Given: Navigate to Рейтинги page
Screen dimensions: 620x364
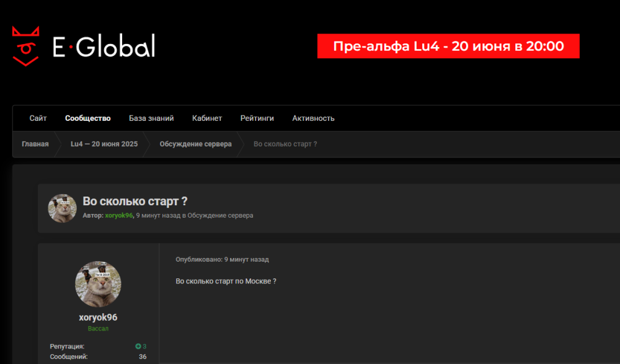Looking at the screenshot, I should (x=257, y=118).
